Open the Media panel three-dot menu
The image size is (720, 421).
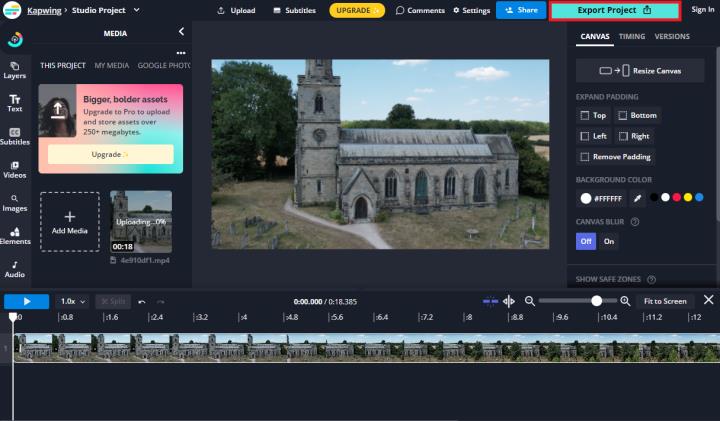point(181,53)
